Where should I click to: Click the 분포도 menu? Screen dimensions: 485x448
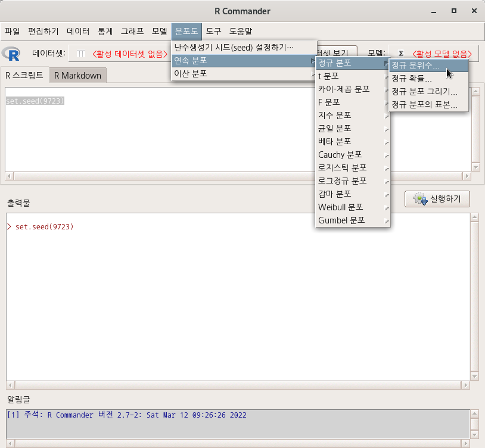click(x=186, y=31)
